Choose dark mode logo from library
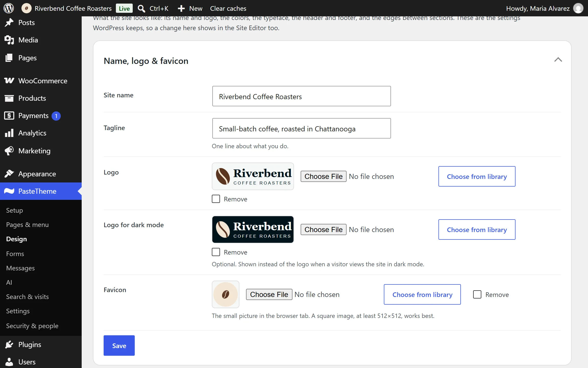 point(477,229)
